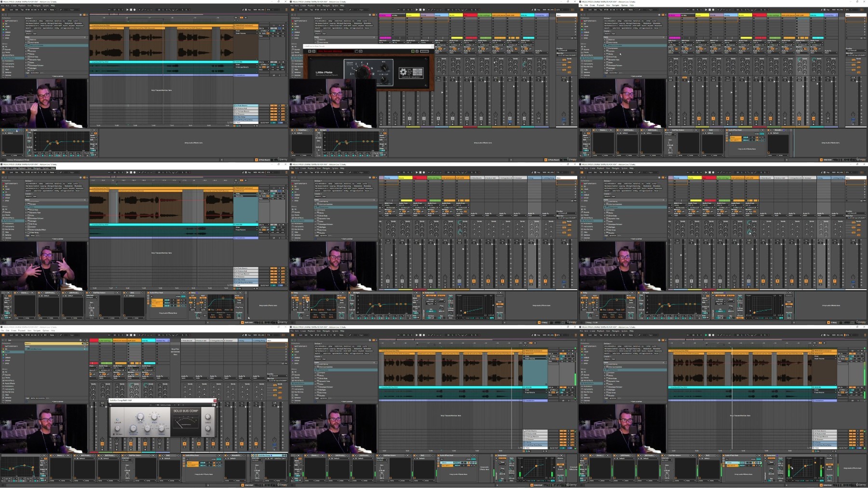
Task: Open the Create menu in top-middle screenshot
Action: (x=303, y=6)
